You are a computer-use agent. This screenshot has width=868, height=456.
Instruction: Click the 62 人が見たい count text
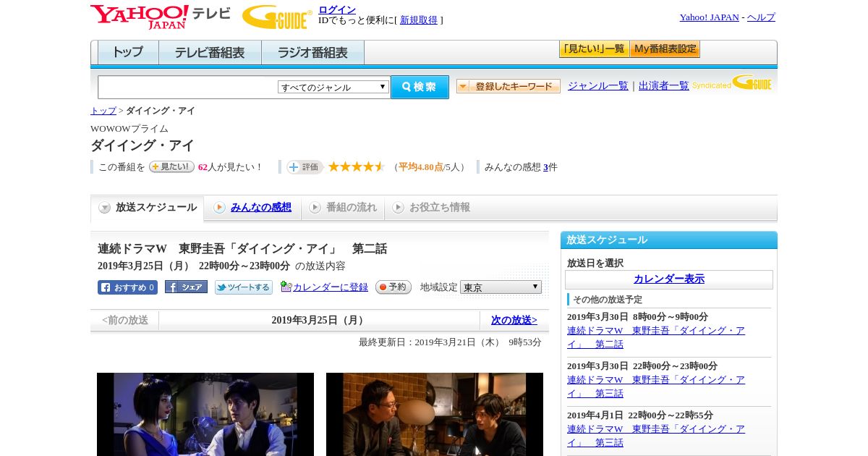pyautogui.click(x=231, y=167)
